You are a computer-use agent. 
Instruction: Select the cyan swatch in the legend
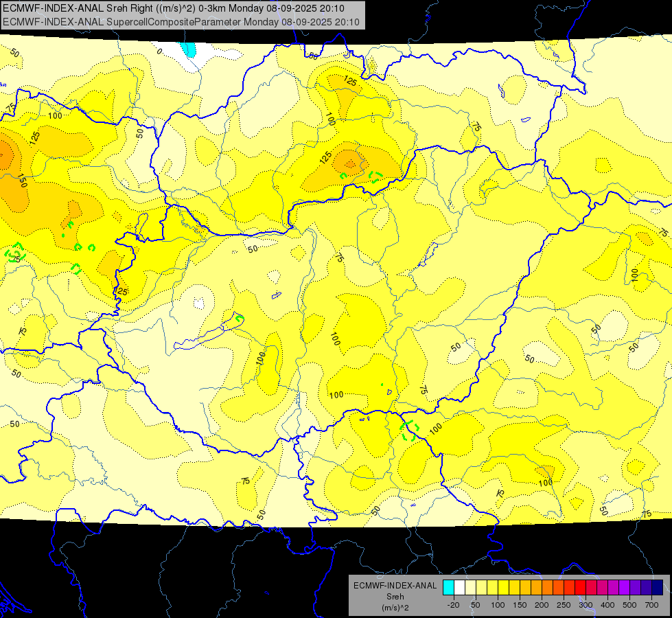pos(448,588)
